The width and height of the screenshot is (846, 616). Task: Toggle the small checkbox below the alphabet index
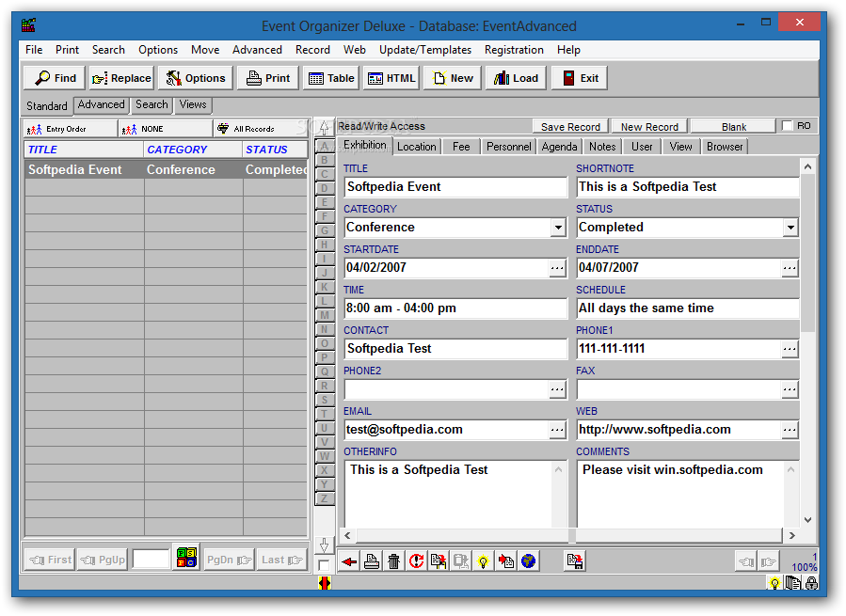tap(324, 565)
